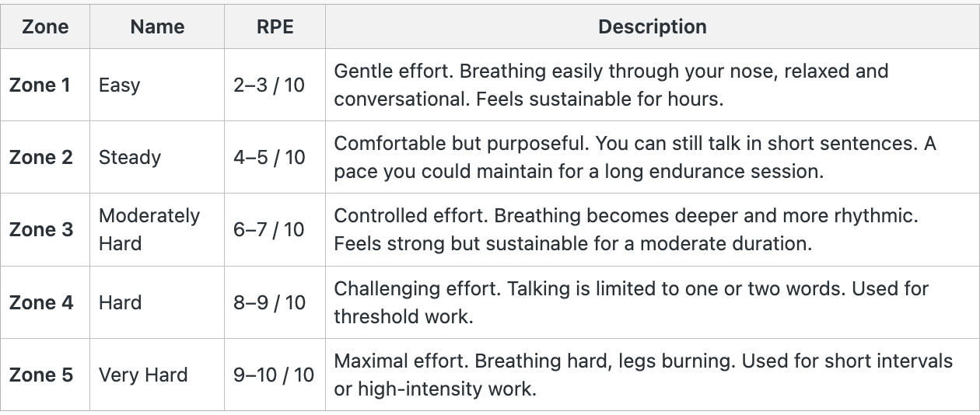The height and width of the screenshot is (415, 980).
Task: Click the Moderately Hard name cell
Action: (x=149, y=230)
